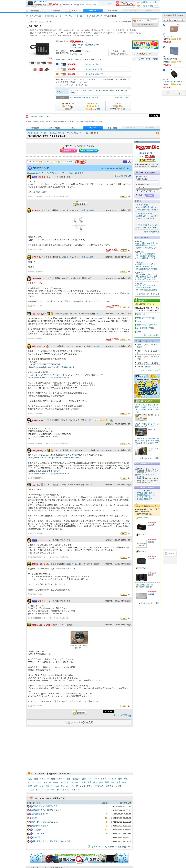Click the 価格推移グラフ chart icon
Screen dimensions: 186x868
[86, 45]
